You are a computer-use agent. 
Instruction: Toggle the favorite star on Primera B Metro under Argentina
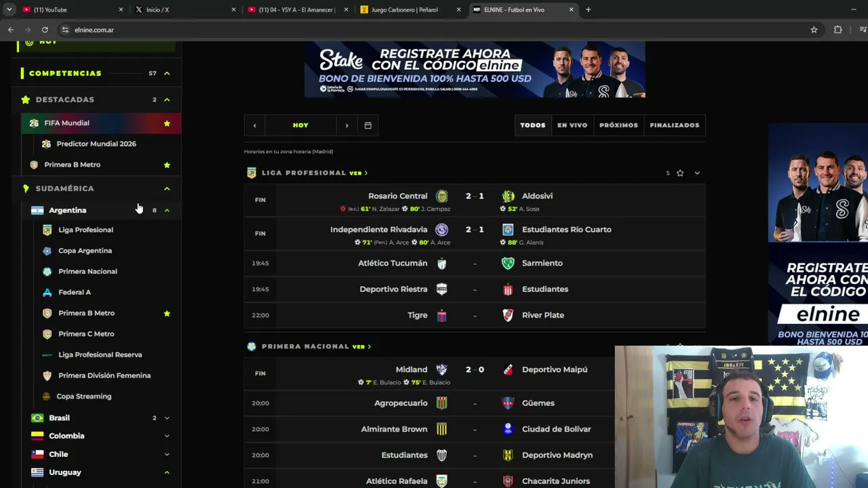[x=167, y=313]
